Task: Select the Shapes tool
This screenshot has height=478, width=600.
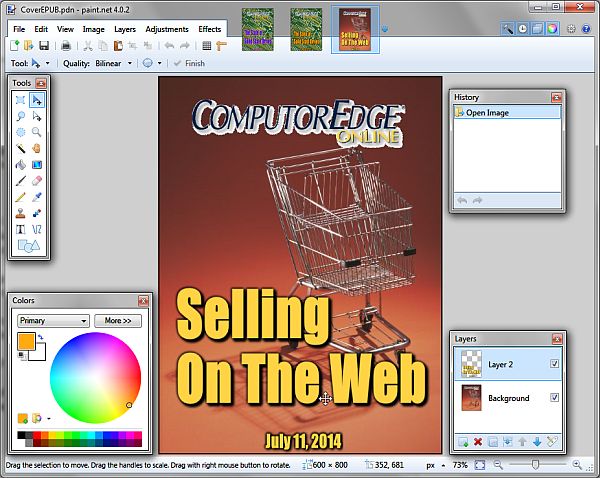Action: (29, 246)
